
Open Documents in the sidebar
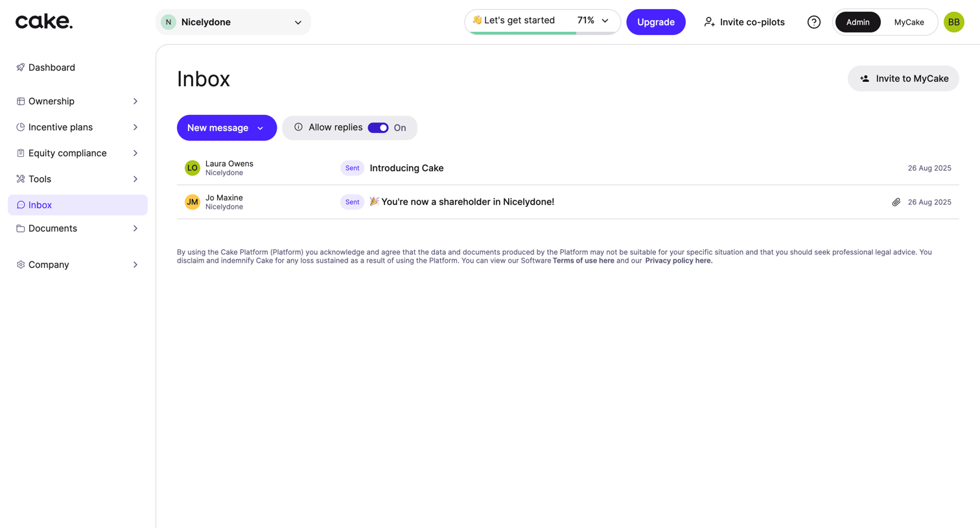point(78,228)
